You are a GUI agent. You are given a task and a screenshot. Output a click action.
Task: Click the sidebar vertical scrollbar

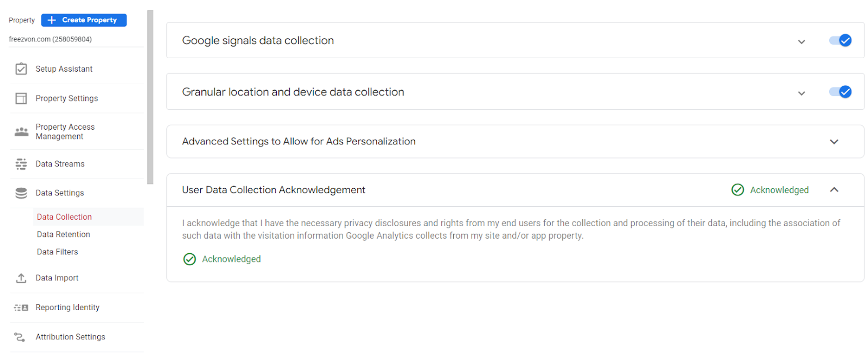(150, 97)
